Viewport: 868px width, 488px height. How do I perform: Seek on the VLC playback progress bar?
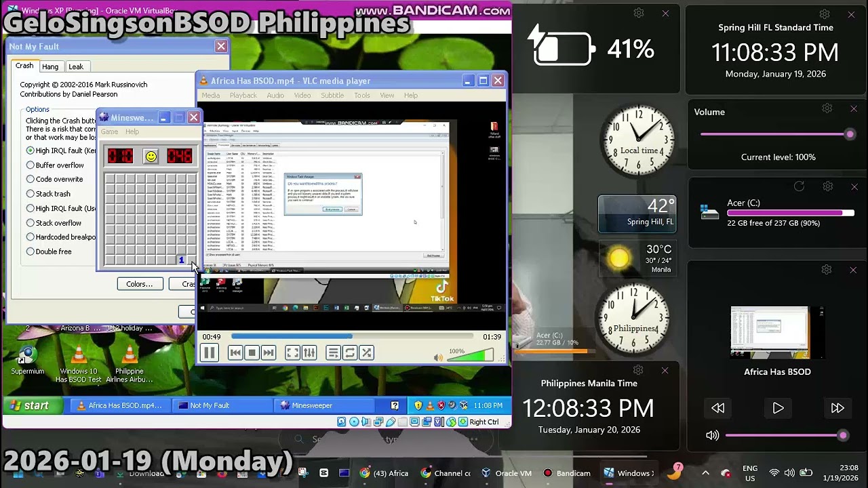pos(352,336)
